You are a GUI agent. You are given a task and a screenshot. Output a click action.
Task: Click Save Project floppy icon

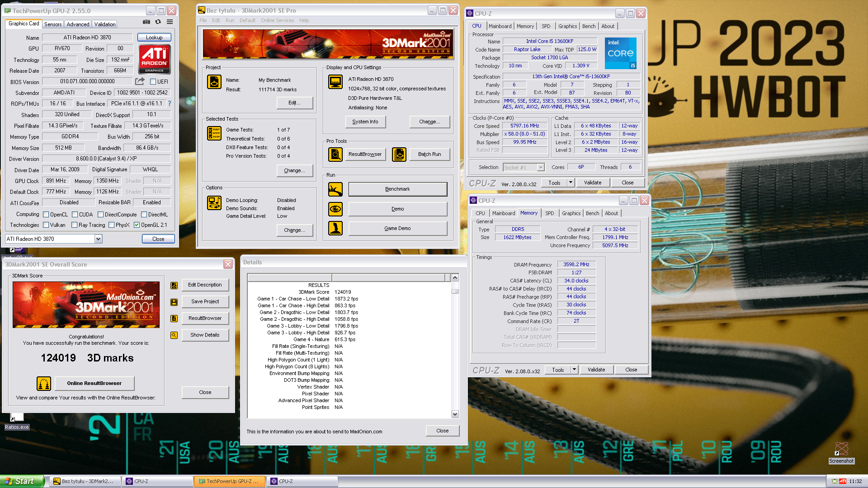174,302
